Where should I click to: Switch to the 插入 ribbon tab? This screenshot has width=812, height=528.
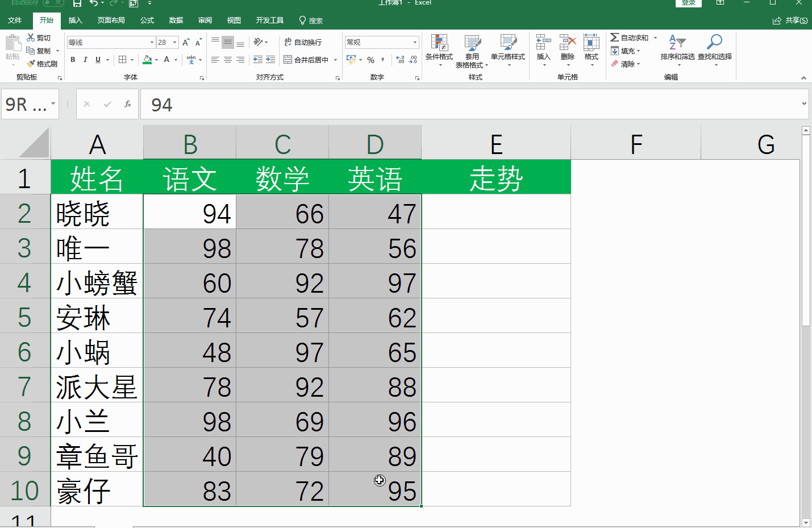pyautogui.click(x=76, y=20)
